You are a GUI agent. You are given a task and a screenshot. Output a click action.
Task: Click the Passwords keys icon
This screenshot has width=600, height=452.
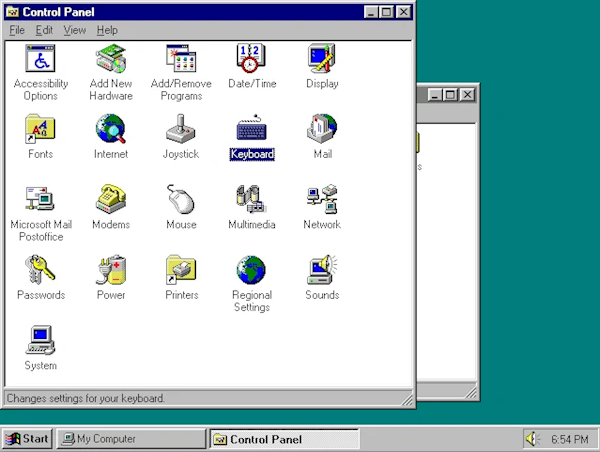click(40, 269)
